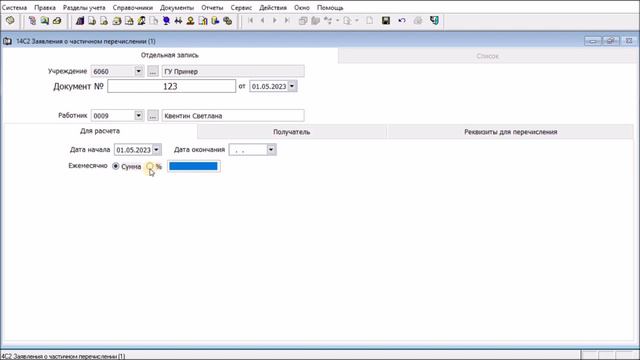This screenshot has width=640, height=360.
Task: Click the greyed-out printer icon
Action: pyautogui.click(x=418, y=20)
